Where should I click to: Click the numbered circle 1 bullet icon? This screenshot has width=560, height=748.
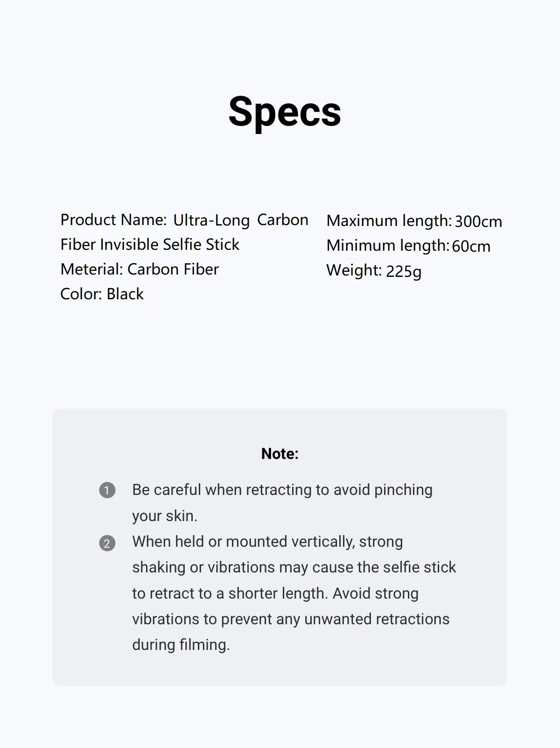tap(107, 490)
